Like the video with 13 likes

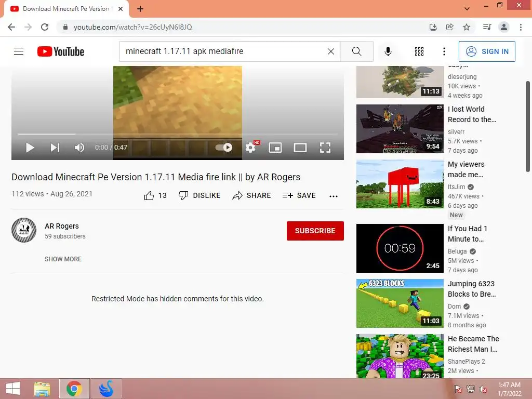click(155, 195)
